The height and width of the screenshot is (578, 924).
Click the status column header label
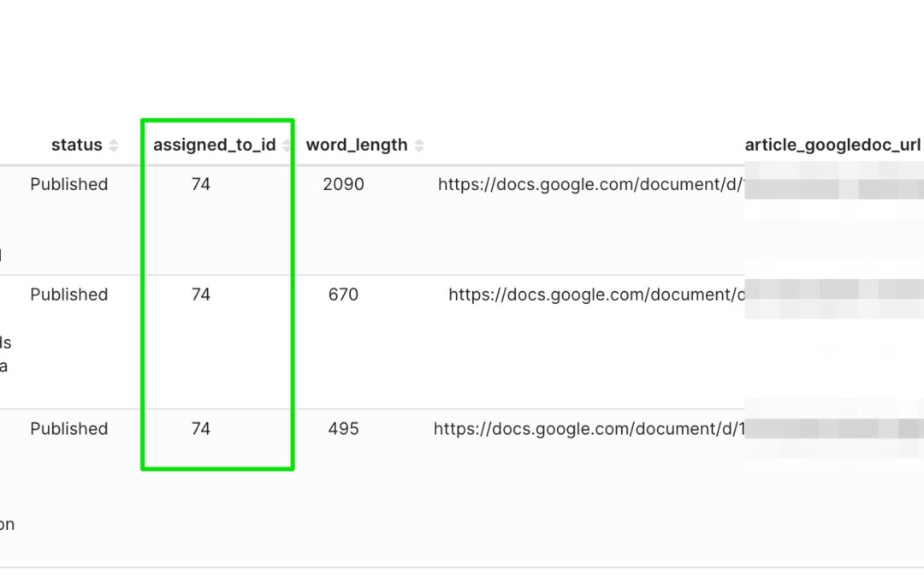(x=76, y=146)
